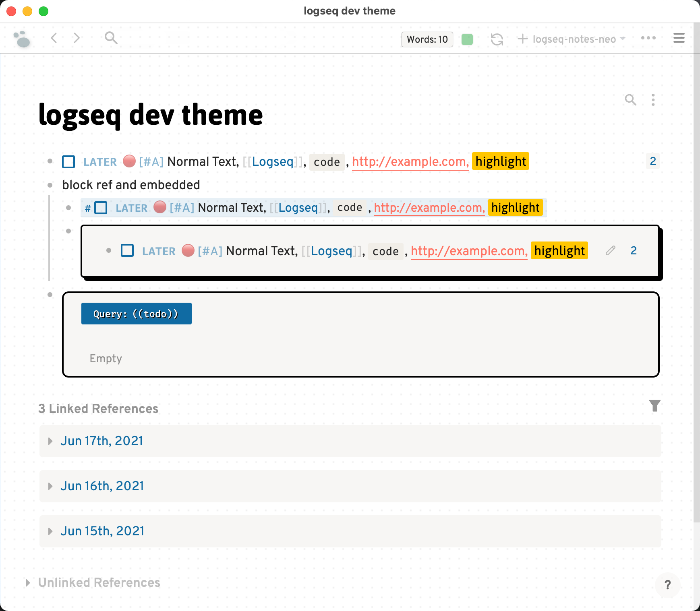This screenshot has height=611, width=700.
Task: Click the bullet inside the embedded block
Action: click(109, 250)
